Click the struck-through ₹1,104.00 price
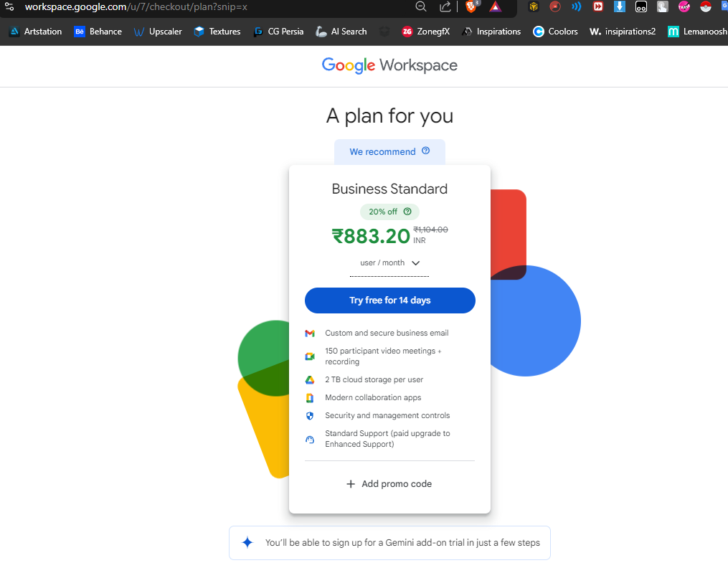Viewport: 728px width, 568px height. [x=431, y=229]
